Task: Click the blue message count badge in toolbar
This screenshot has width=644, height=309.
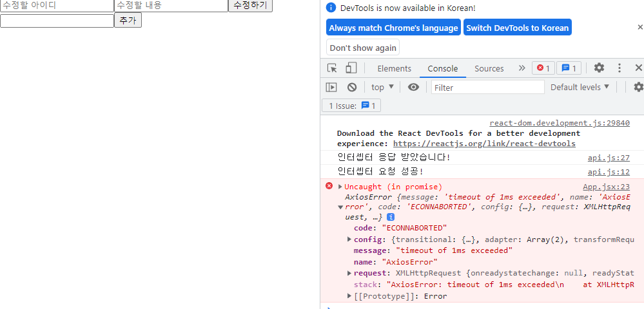Action: coord(569,68)
